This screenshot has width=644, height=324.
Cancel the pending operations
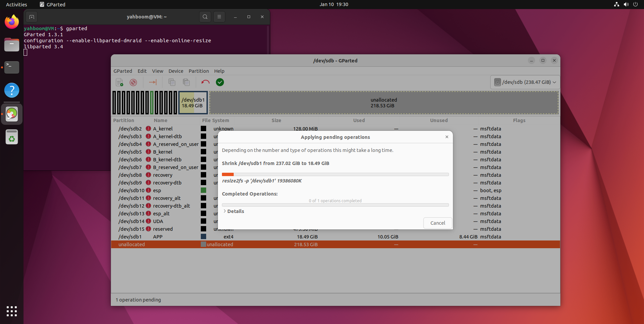click(x=438, y=223)
